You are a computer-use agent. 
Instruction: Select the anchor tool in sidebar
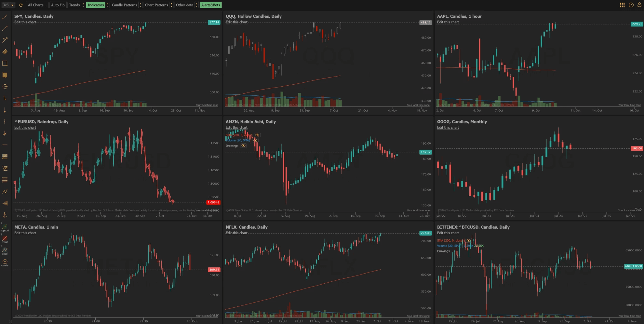pyautogui.click(x=5, y=215)
